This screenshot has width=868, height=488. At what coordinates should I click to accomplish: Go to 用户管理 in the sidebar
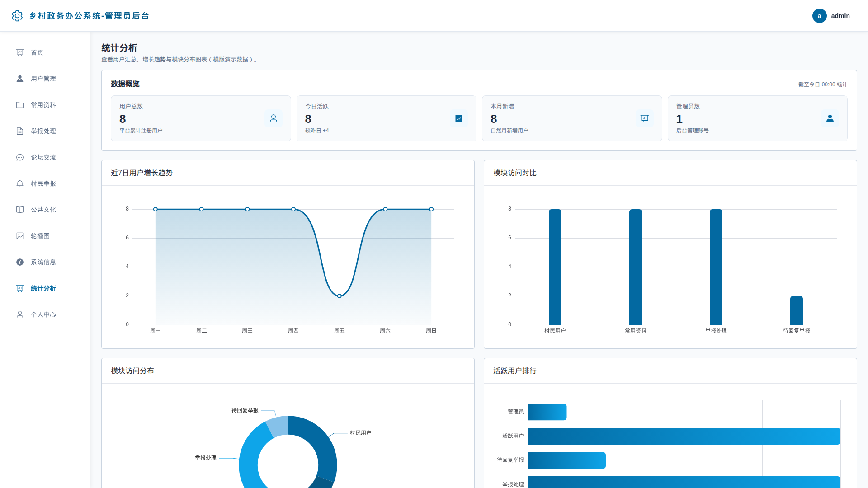tap(45, 79)
